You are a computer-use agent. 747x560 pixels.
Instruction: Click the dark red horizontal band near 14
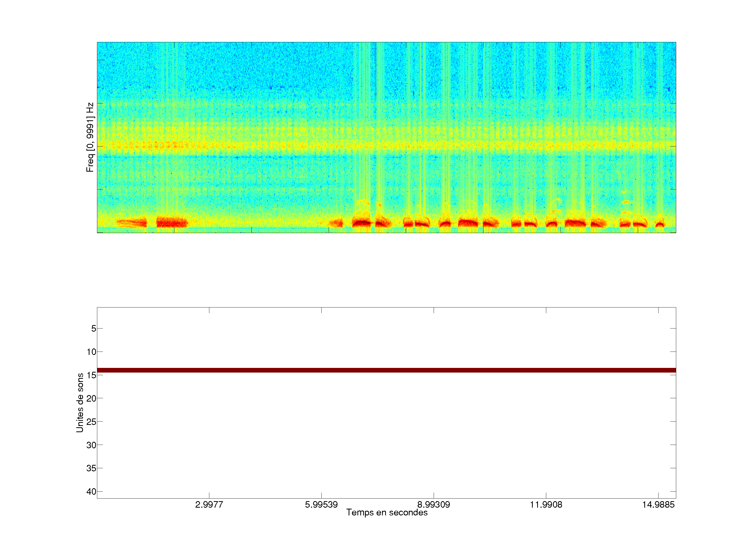pyautogui.click(x=386, y=370)
